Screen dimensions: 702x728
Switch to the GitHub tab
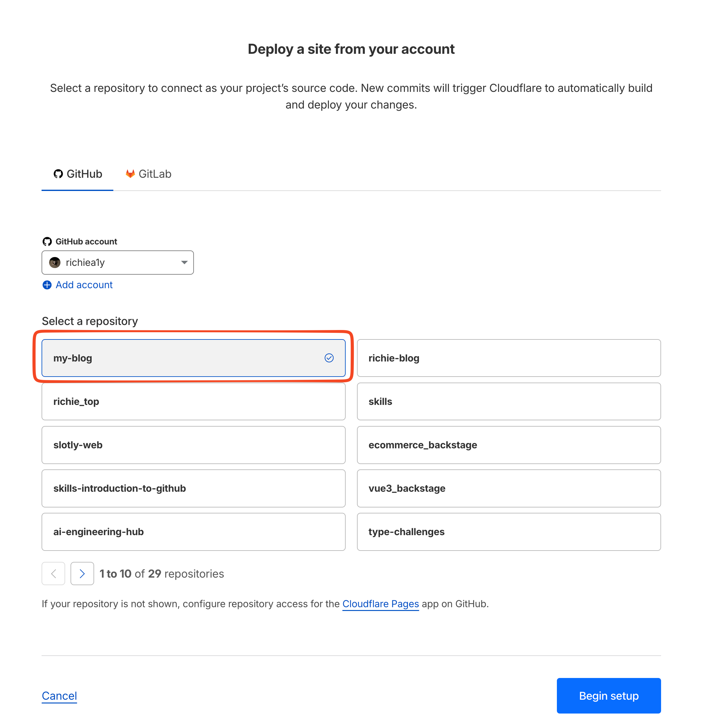[x=78, y=174]
